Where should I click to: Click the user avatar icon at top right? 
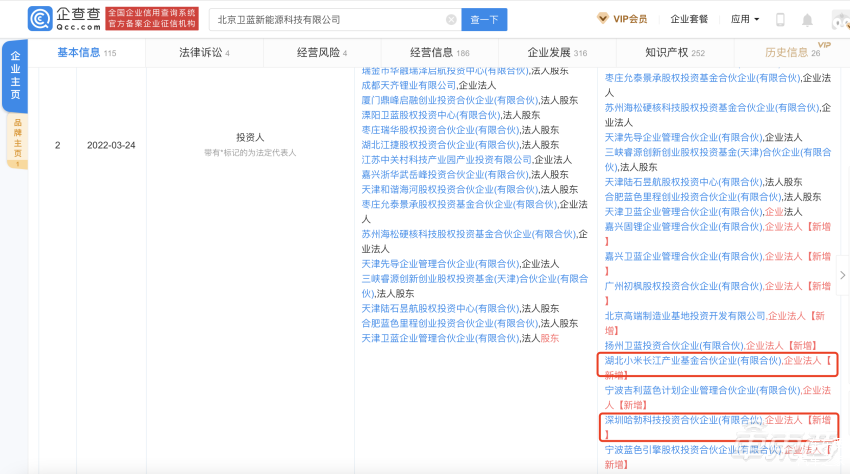click(x=839, y=19)
